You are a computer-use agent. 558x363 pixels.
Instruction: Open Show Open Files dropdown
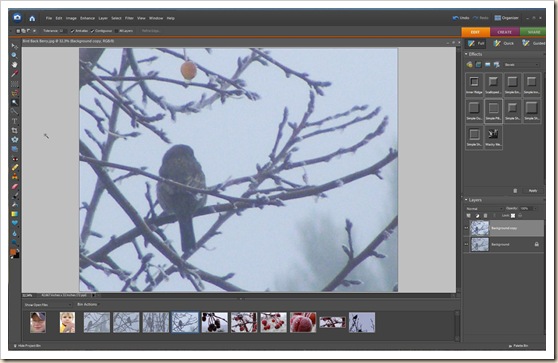click(x=47, y=305)
